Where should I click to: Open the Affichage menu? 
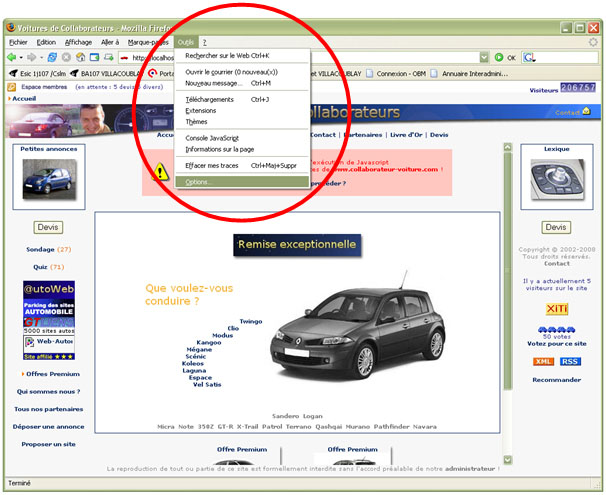click(x=78, y=42)
